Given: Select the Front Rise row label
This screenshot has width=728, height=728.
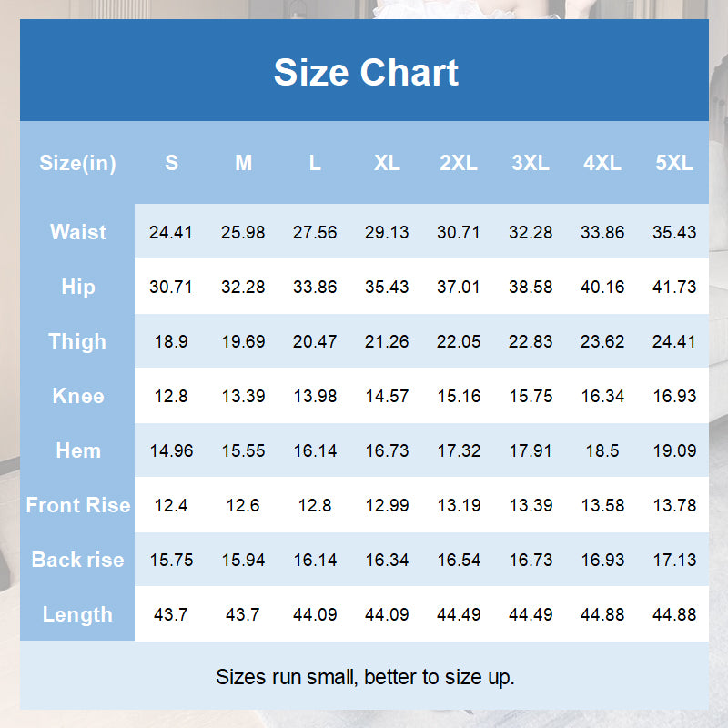Looking at the screenshot, I should [78, 505].
